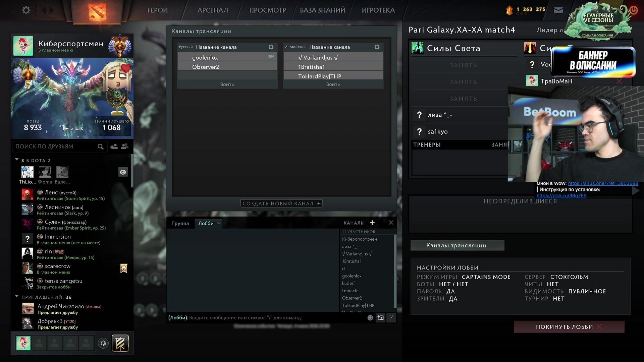Click the emoticon smiley in chat
Image resolution: width=644 pixels, height=362 pixels.
[x=370, y=318]
